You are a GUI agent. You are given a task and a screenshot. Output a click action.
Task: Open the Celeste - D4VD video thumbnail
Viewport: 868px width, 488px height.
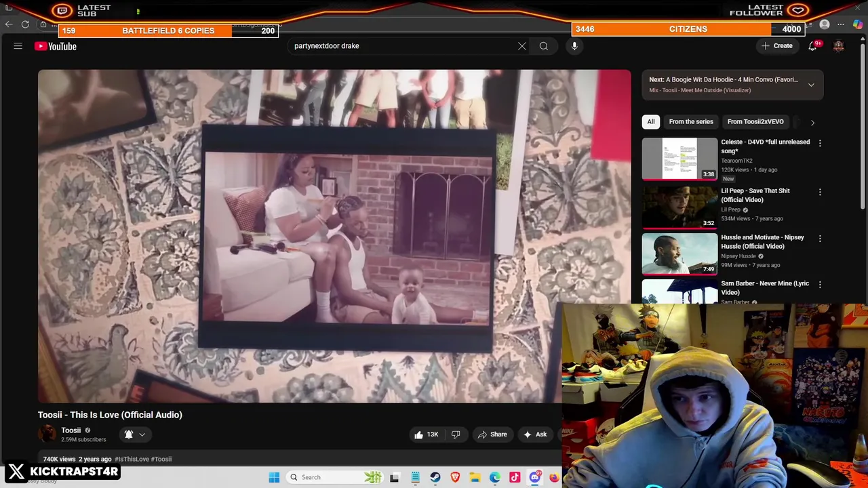pos(679,159)
